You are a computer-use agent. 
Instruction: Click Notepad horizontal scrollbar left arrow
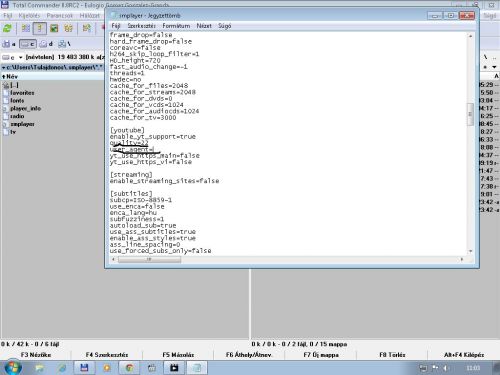[x=113, y=259]
